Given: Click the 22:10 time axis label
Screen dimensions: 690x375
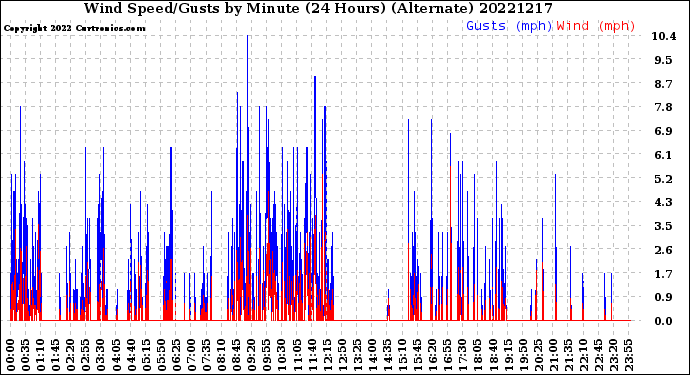Looking at the screenshot, I should pos(584,355).
